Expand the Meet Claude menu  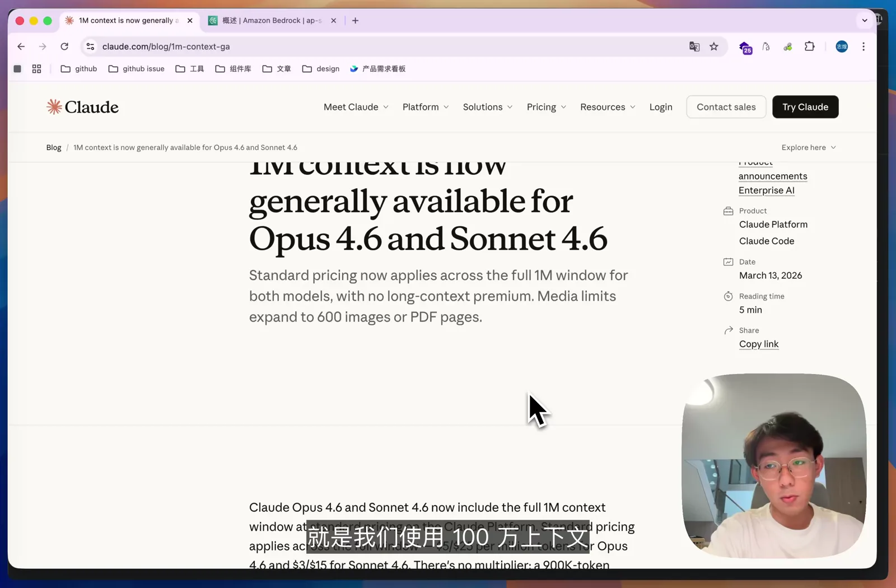(356, 107)
